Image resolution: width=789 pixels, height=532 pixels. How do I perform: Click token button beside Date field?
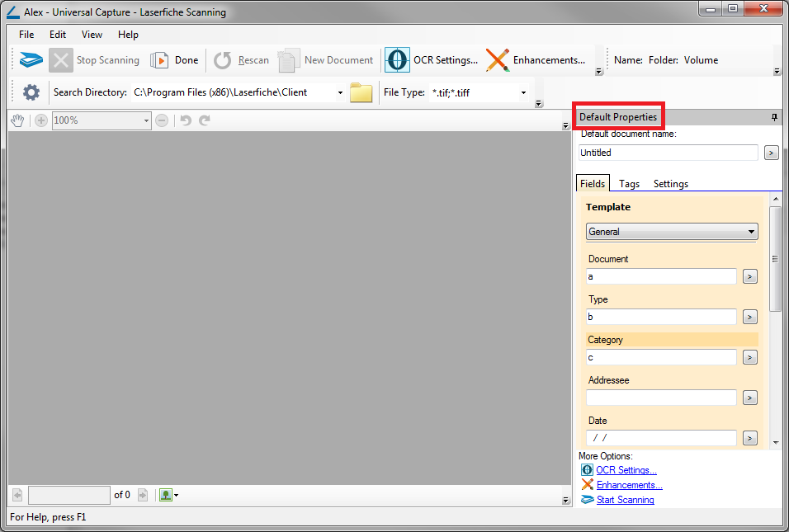[749, 438]
